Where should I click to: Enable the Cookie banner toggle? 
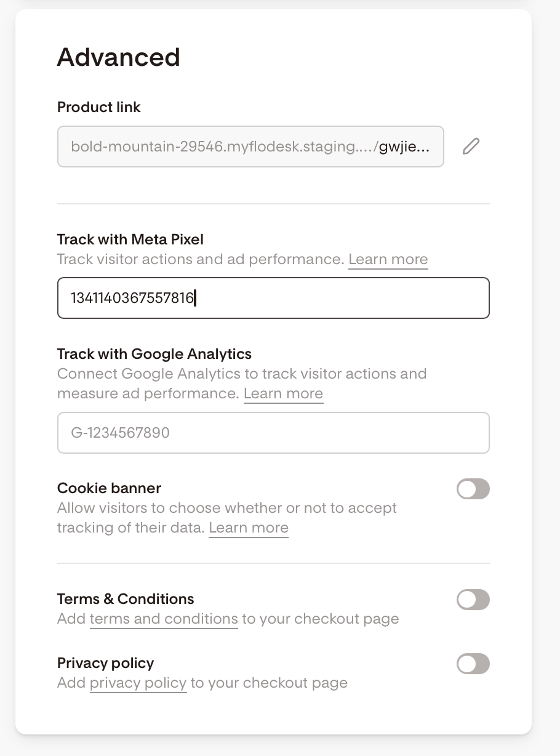(473, 489)
